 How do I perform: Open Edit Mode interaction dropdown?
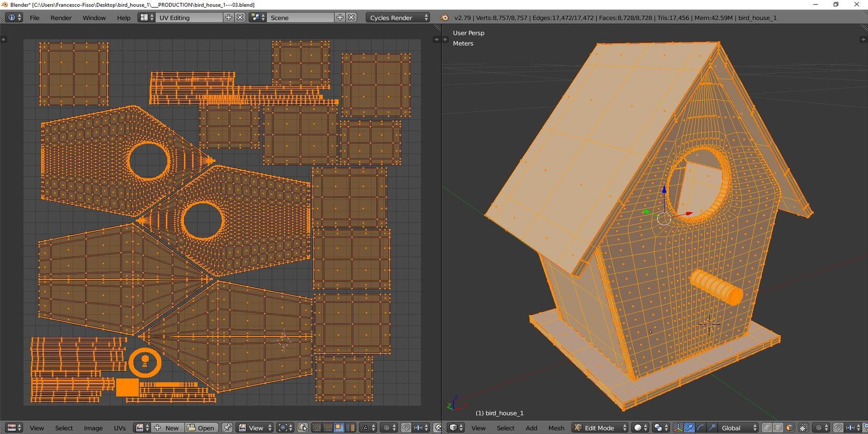click(x=600, y=428)
